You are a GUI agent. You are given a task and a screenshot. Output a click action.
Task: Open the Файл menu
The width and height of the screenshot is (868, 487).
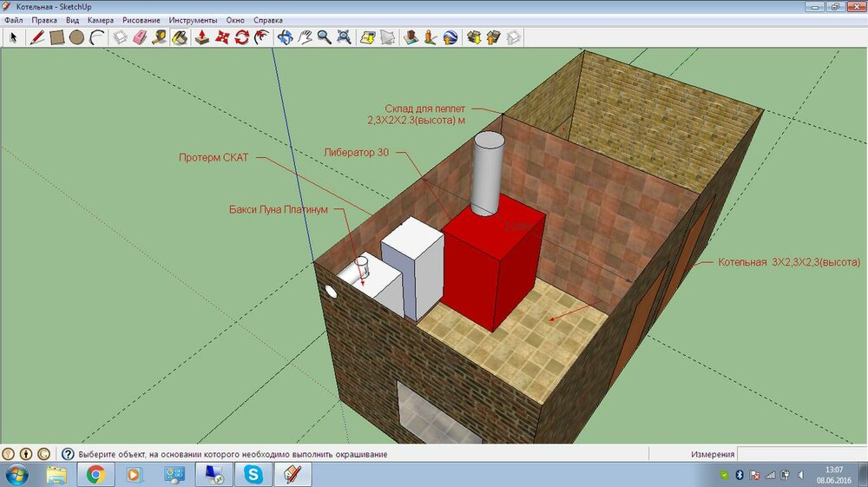coord(14,19)
